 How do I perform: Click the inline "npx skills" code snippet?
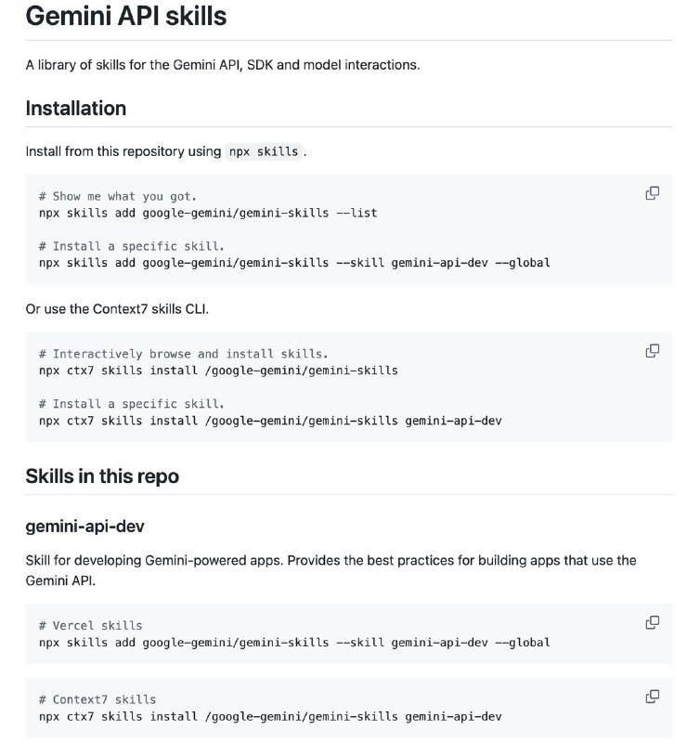click(x=264, y=151)
